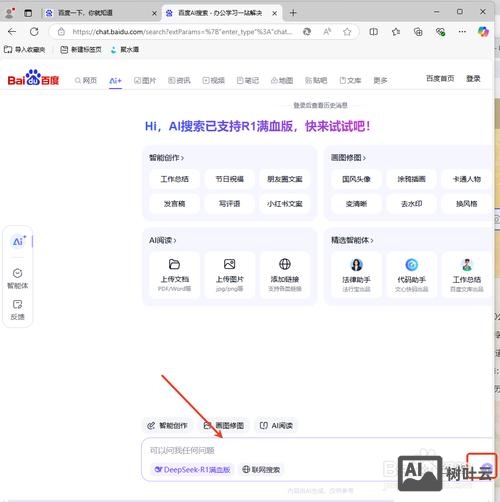Expand the 智能创作 section header
The height and width of the screenshot is (502, 500).
(x=166, y=158)
